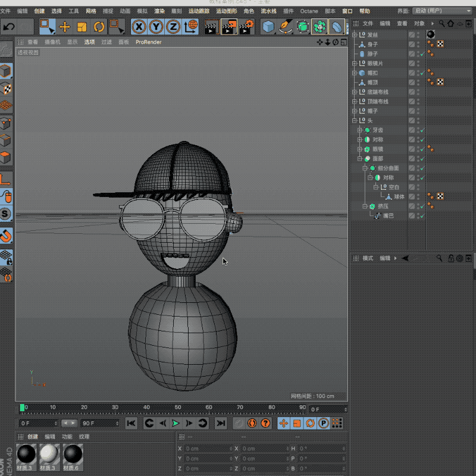
Task: Jump to the end of animation
Action: pos(221,423)
